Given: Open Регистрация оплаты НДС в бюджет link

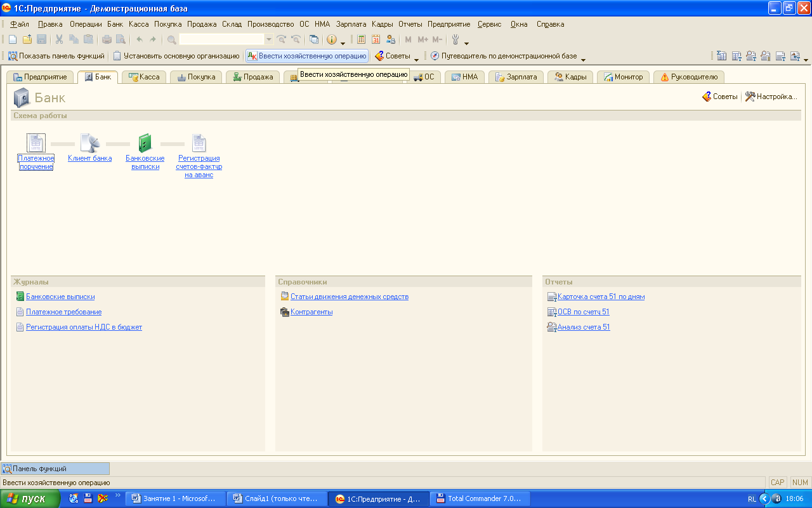Looking at the screenshot, I should click(84, 327).
